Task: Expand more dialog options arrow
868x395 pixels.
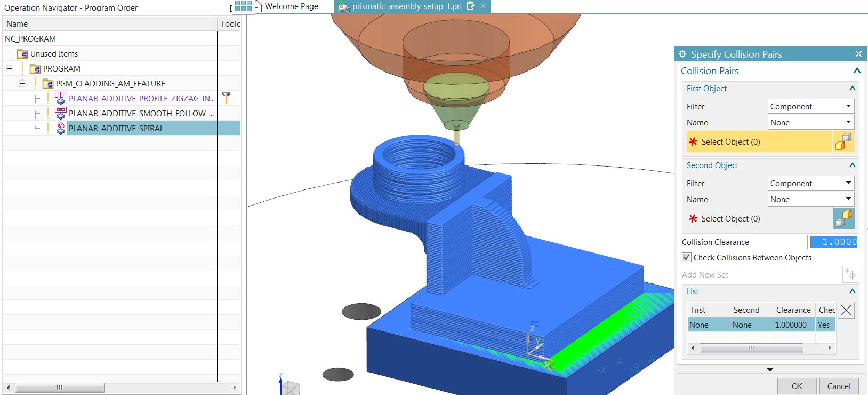Action: click(x=770, y=369)
